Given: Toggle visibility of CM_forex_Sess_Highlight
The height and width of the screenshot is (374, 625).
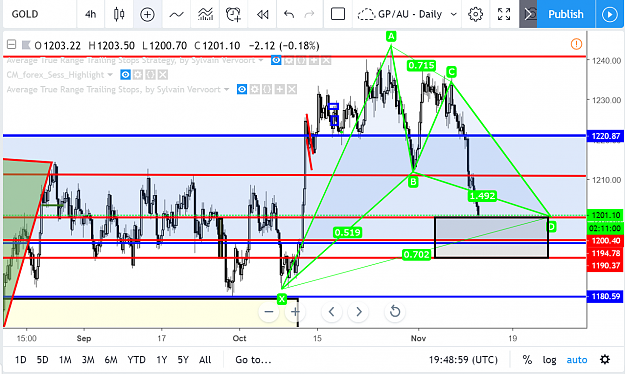Looking at the screenshot, I should click(x=125, y=75).
